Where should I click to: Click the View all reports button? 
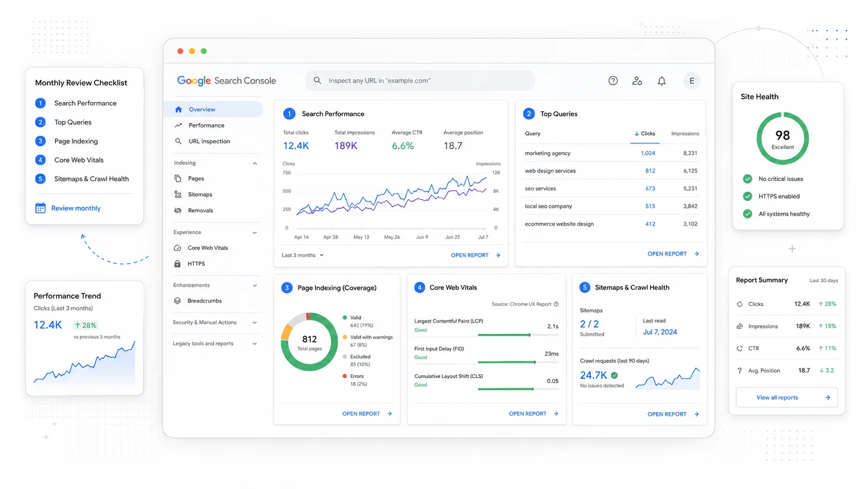pos(786,398)
